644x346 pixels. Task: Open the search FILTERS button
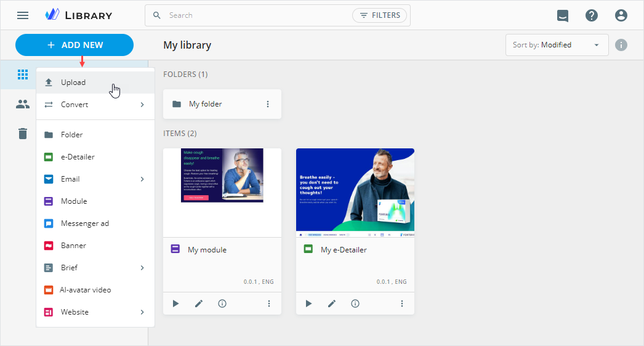pyautogui.click(x=379, y=15)
